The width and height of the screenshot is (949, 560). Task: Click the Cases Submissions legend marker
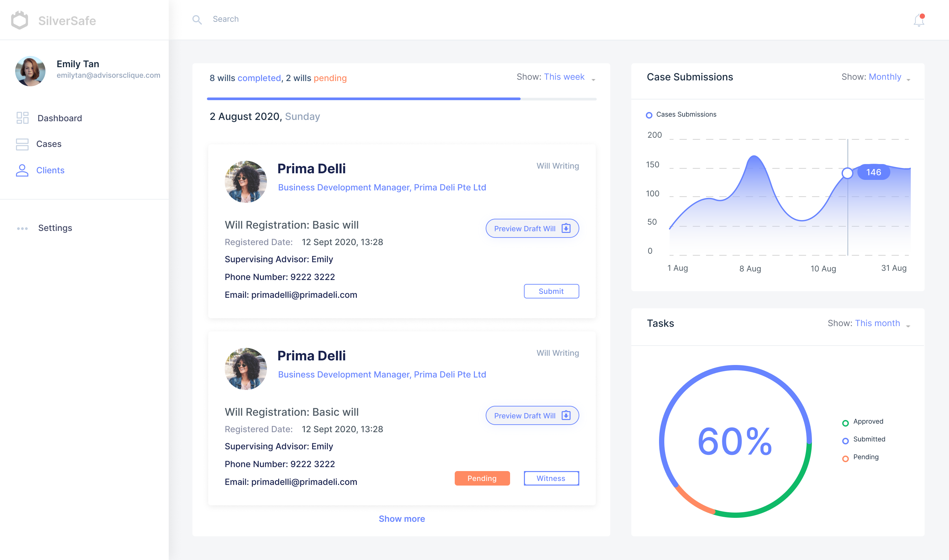[649, 115]
